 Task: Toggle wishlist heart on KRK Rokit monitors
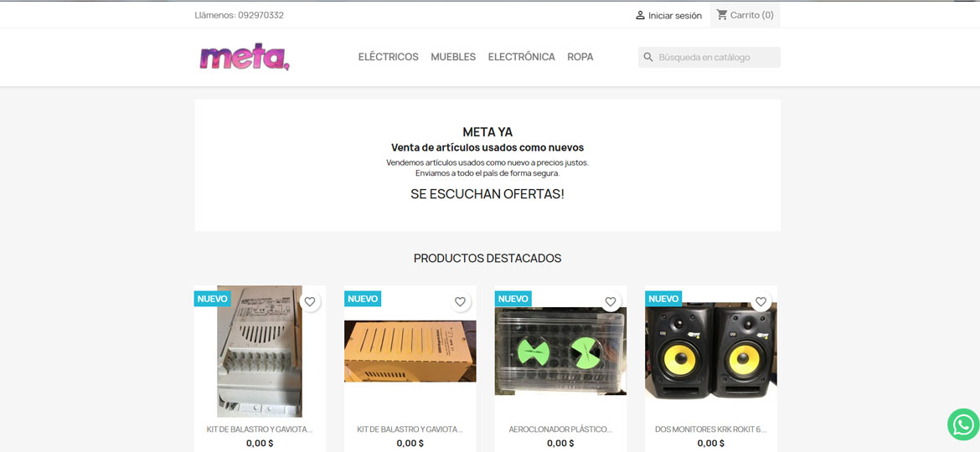pos(761,301)
